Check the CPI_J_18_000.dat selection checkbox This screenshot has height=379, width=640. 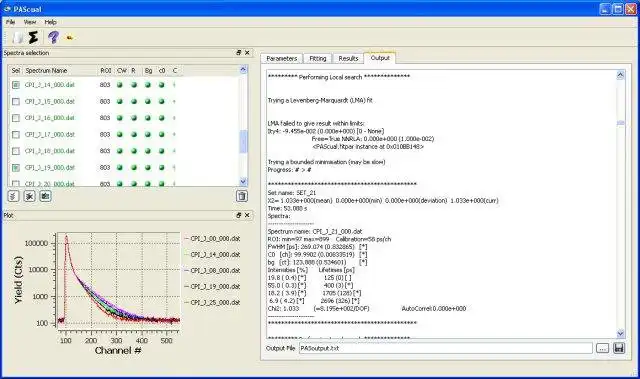coord(16,151)
